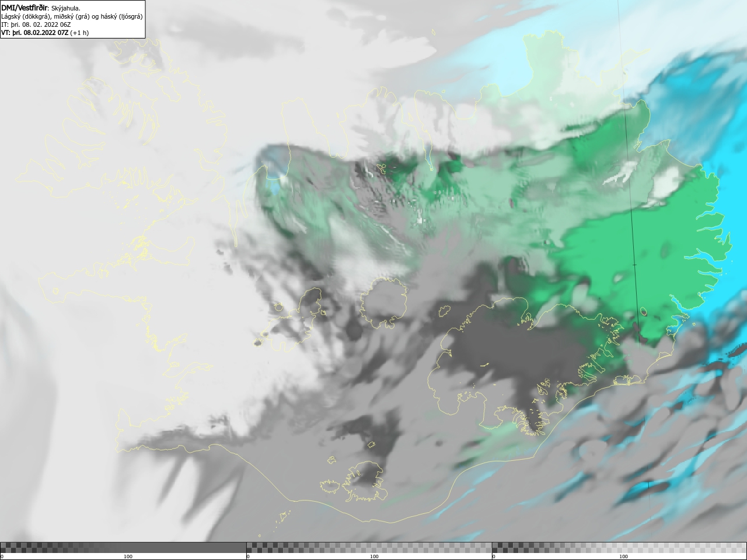The image size is (747, 560).
Task: Click the '100' label under the low-cloud scale
Action: (128, 556)
